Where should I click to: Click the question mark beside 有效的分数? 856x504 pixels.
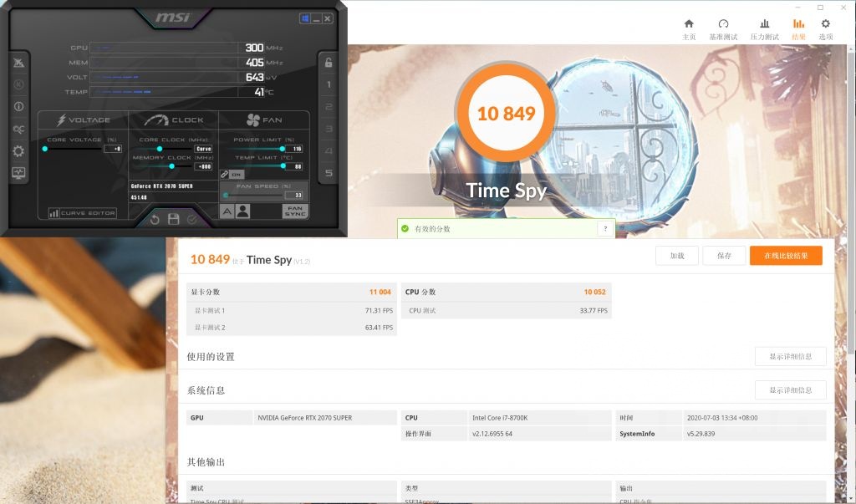click(606, 227)
